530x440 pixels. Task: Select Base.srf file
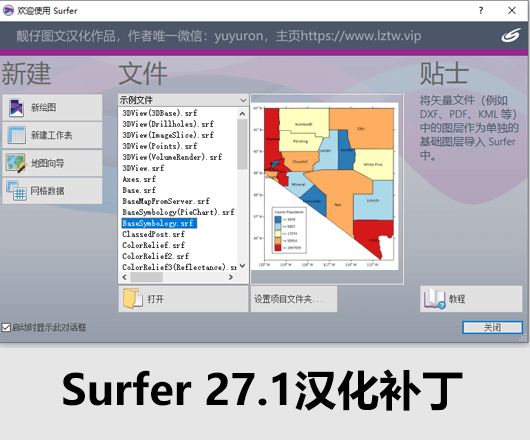139,190
